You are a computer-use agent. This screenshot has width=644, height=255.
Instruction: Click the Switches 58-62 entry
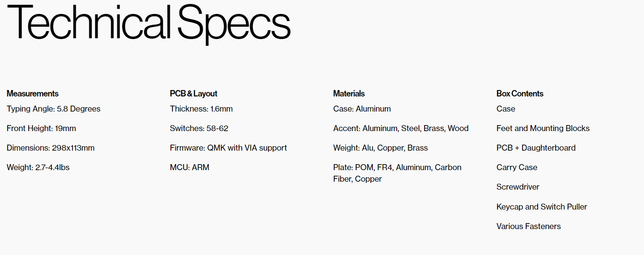point(199,128)
